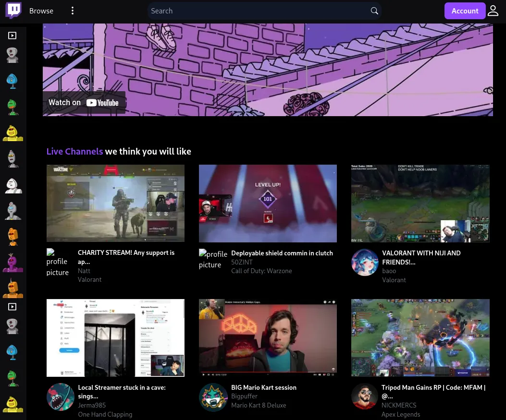Open the Live Channels link
Image resolution: width=506 pixels, height=420 pixels.
pyautogui.click(x=74, y=151)
